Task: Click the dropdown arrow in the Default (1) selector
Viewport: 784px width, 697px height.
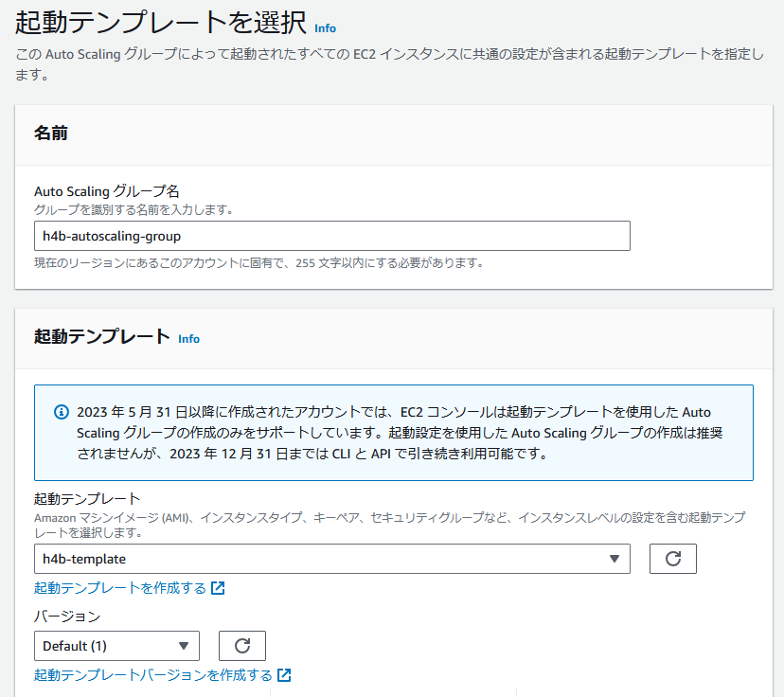Action: tap(184, 646)
